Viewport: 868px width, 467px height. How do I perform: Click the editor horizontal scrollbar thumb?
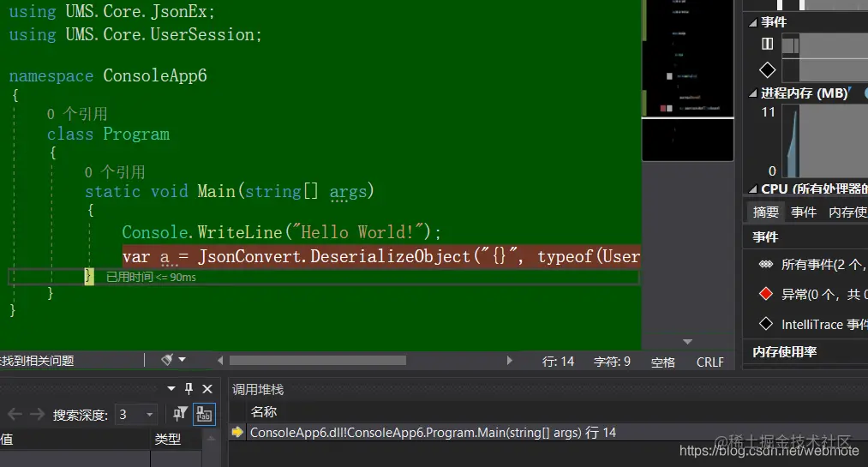(x=318, y=361)
